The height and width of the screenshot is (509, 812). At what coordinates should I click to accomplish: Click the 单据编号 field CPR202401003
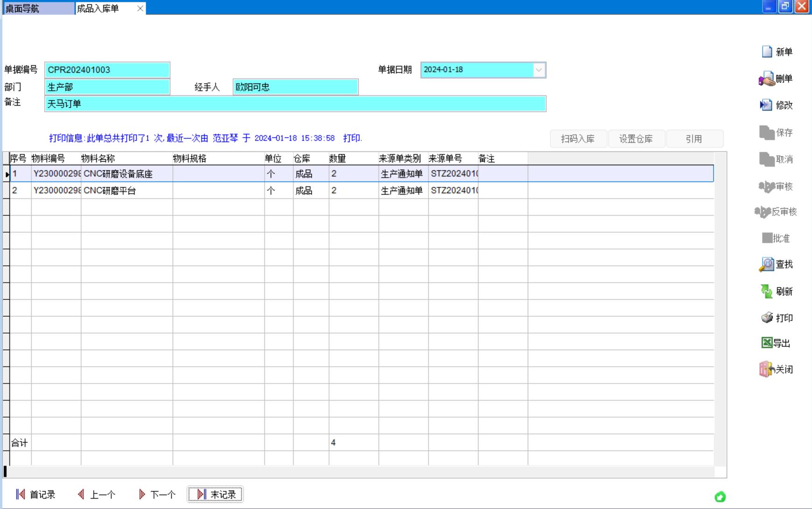pos(107,70)
